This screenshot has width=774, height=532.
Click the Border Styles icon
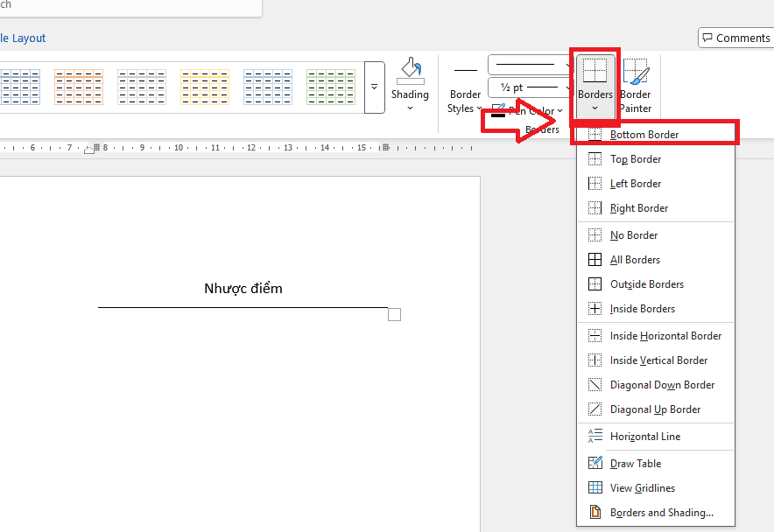click(465, 70)
